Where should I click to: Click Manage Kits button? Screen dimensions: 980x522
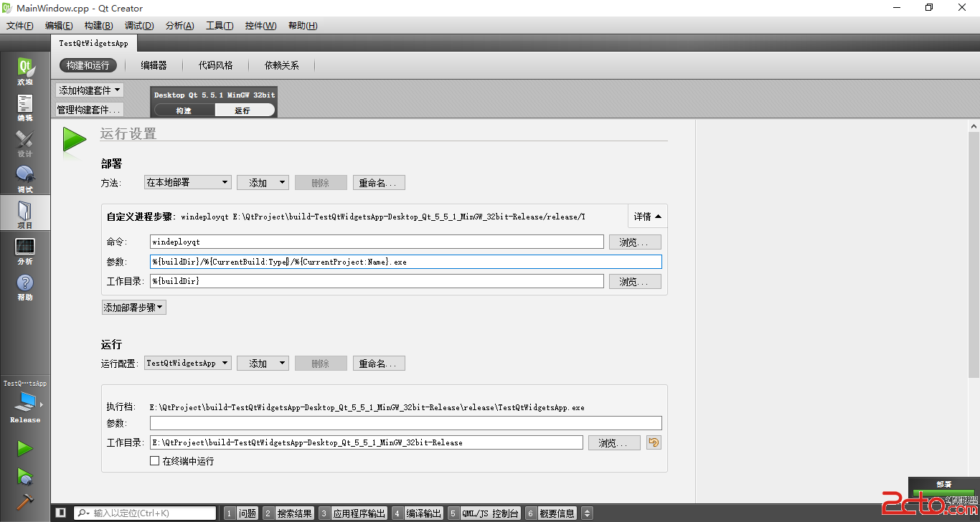pyautogui.click(x=90, y=110)
